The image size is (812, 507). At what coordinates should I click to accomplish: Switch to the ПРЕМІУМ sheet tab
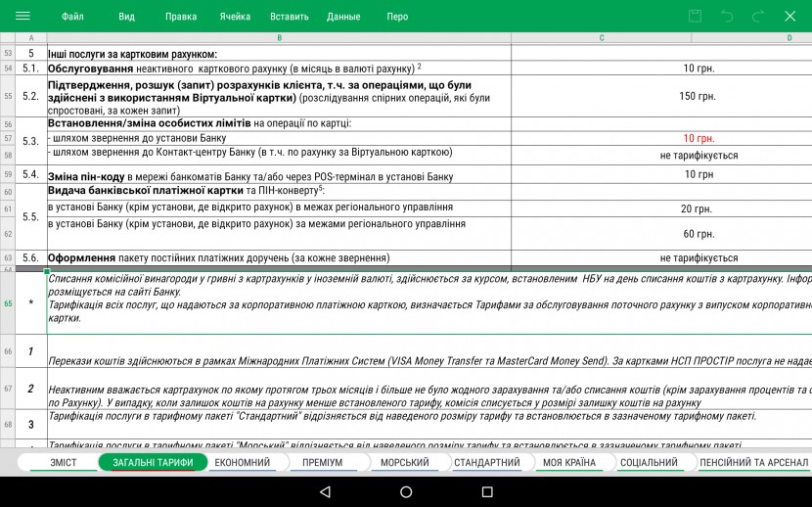pos(322,462)
